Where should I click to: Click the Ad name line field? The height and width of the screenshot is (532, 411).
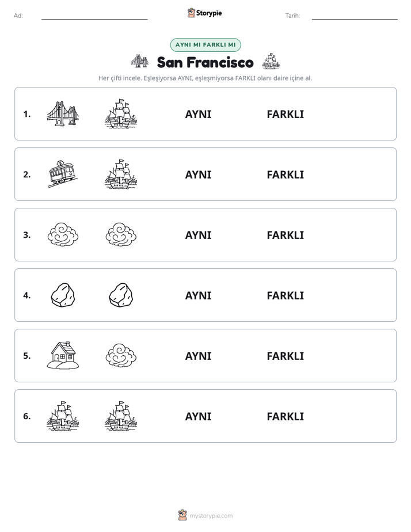coord(94,16)
